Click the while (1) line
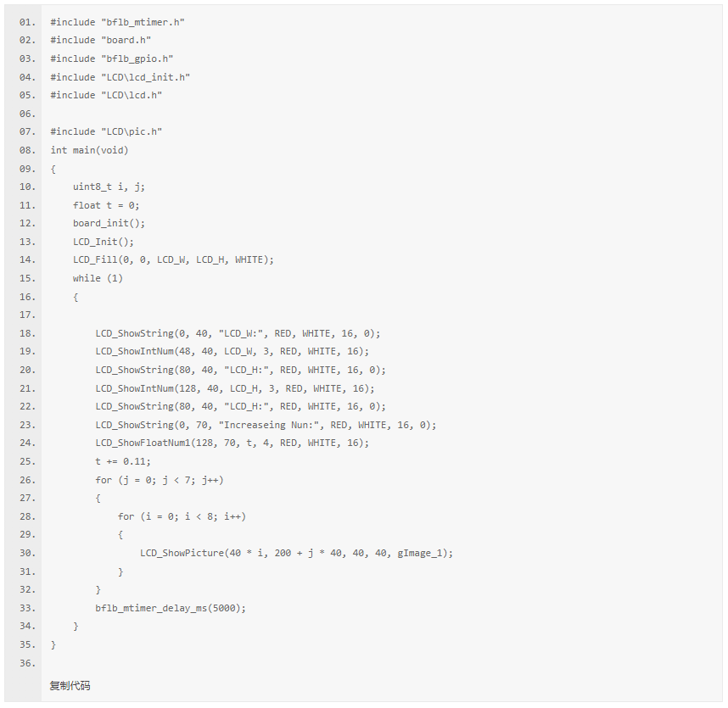 (98, 278)
